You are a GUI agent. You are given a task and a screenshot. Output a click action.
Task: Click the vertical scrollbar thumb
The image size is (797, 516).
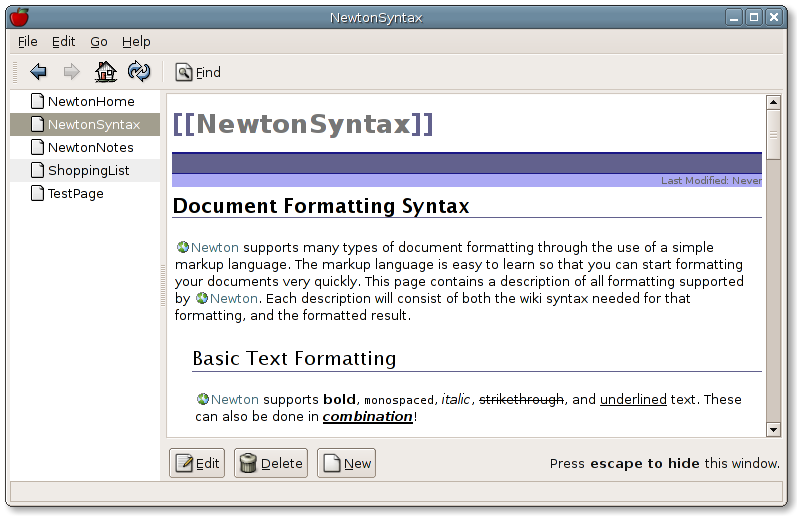coord(773,135)
